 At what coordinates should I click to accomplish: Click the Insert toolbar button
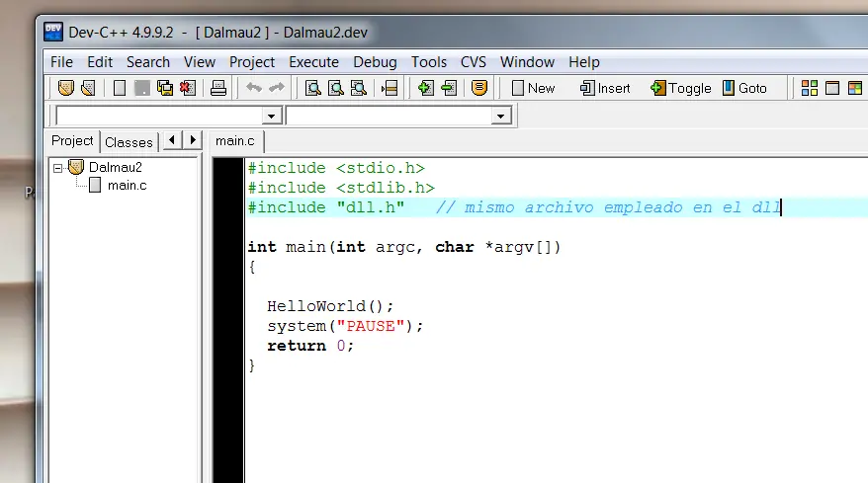click(605, 88)
